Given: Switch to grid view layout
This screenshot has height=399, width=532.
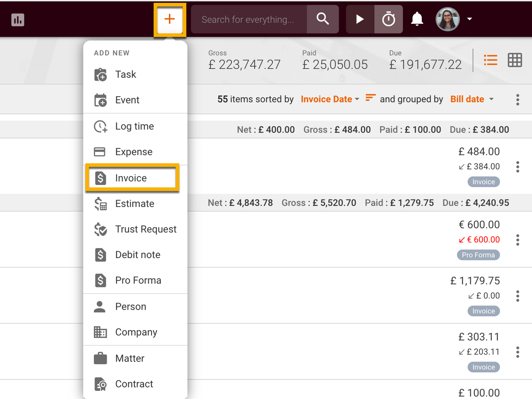Looking at the screenshot, I should pos(515,60).
